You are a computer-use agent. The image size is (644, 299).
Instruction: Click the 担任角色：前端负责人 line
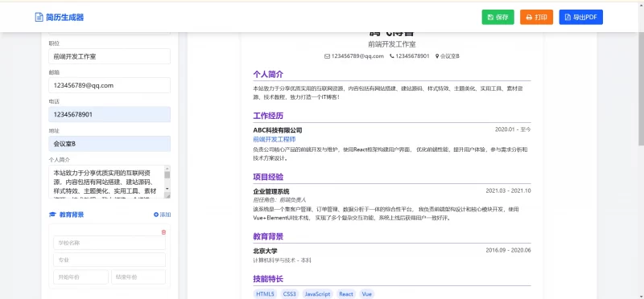(x=279, y=200)
